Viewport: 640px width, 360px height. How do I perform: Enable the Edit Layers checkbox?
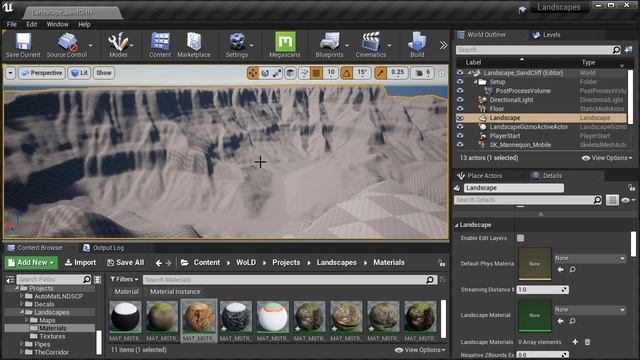(x=520, y=238)
